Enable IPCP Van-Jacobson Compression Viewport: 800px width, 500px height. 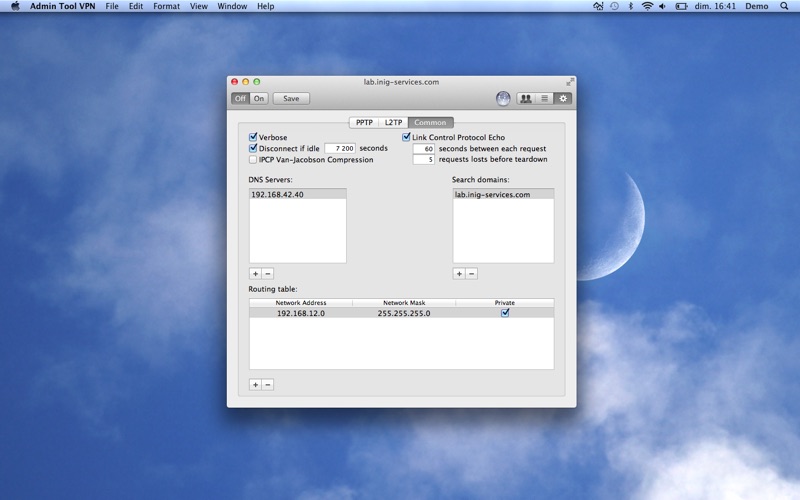coord(253,160)
